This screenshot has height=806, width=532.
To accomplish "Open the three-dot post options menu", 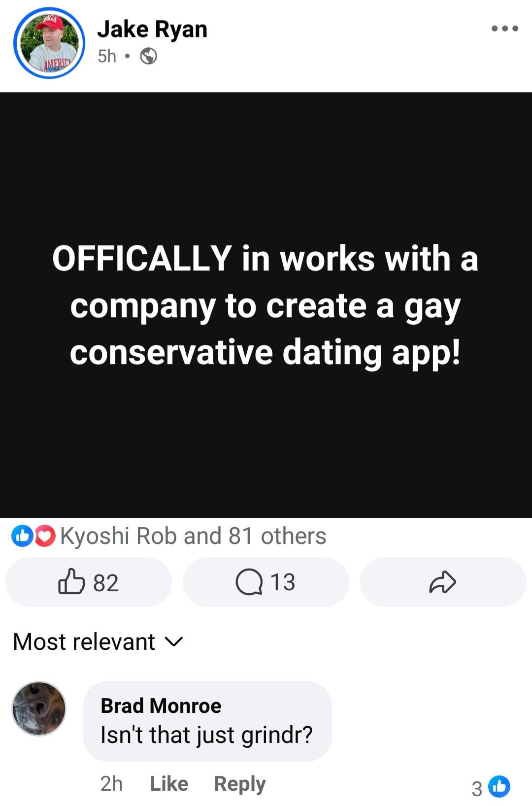I will 505,29.
